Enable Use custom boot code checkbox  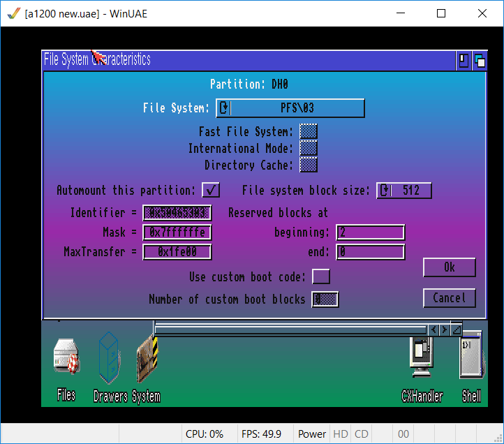click(321, 276)
